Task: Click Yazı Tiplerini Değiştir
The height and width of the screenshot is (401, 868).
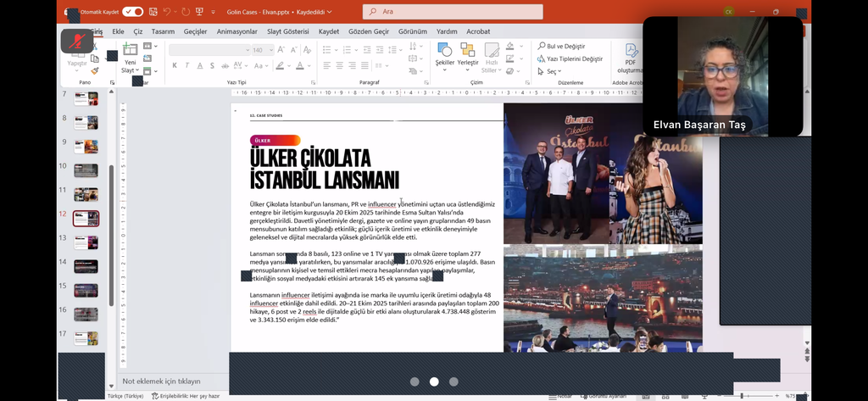Action: point(574,59)
